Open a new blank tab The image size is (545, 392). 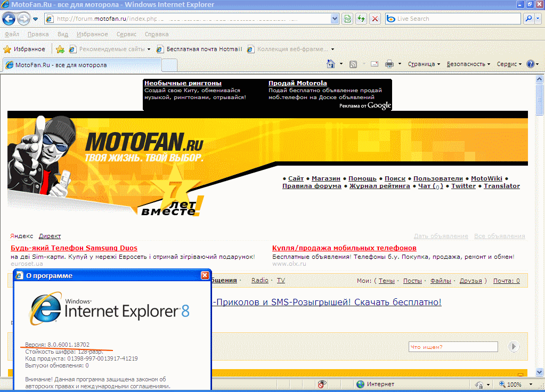tap(169, 65)
